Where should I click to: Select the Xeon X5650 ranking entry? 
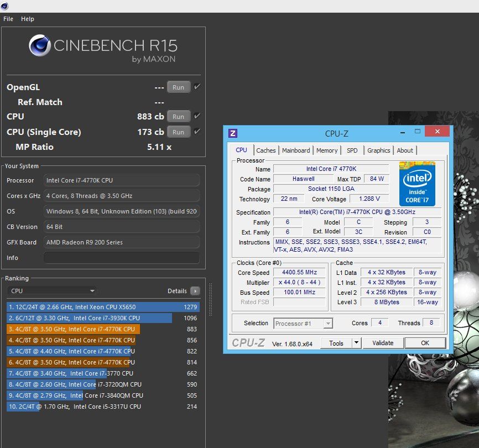(x=103, y=307)
